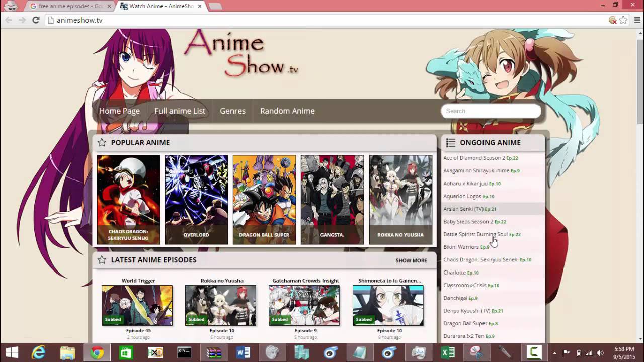Click the star icon beside Latest Anime Episodes
The image size is (644, 362).
coord(102,260)
